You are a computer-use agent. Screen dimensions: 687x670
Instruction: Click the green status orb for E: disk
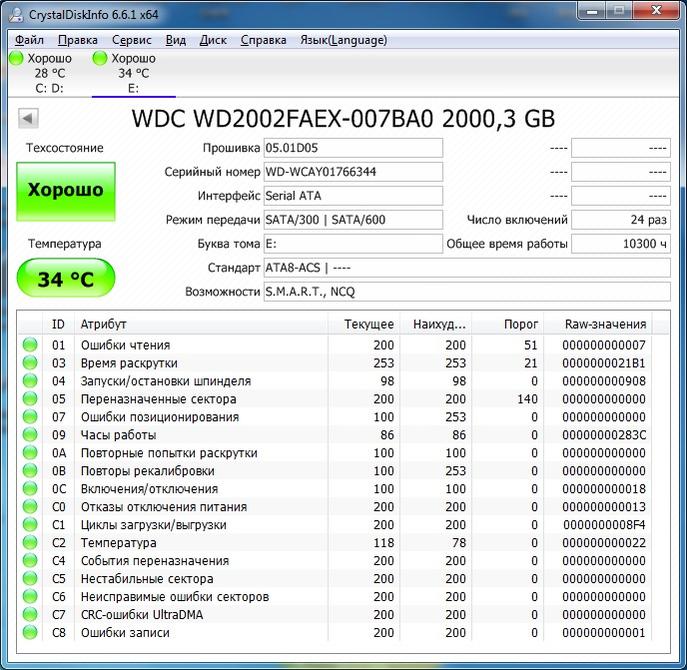click(100, 58)
